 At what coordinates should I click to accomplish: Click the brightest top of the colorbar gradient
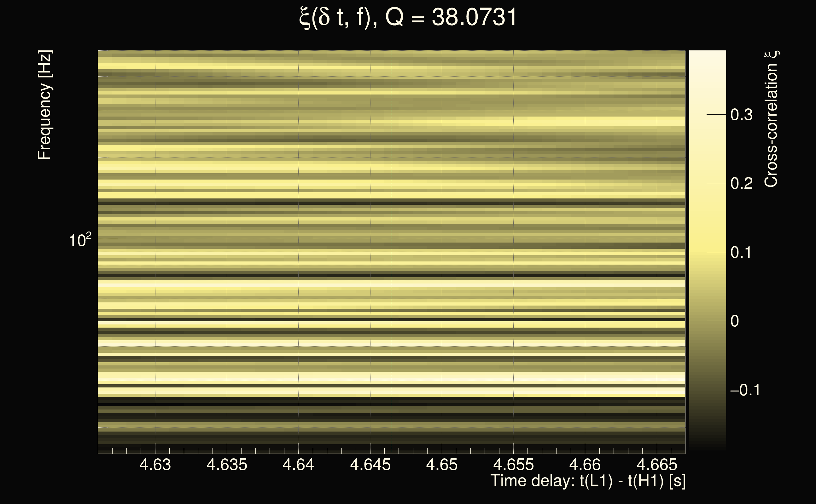pyautogui.click(x=707, y=53)
